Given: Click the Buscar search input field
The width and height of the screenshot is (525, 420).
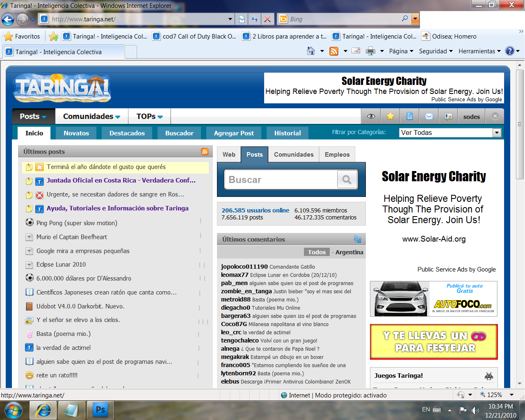Looking at the screenshot, I should (x=281, y=180).
